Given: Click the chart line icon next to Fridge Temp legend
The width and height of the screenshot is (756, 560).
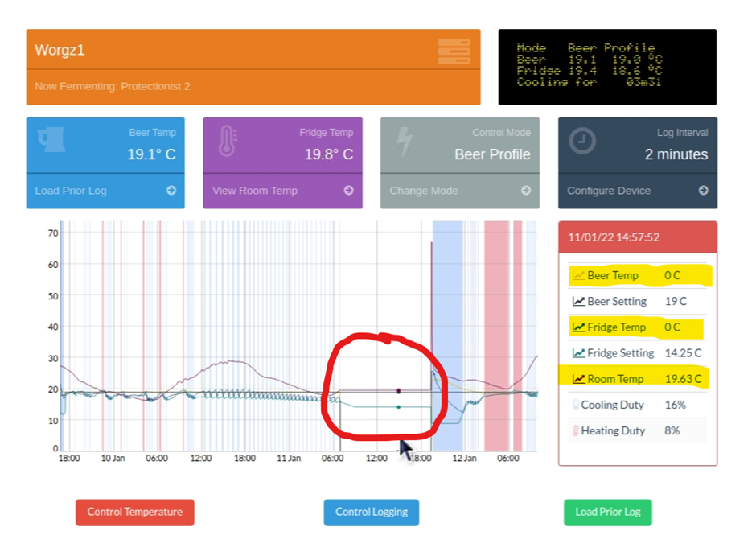Looking at the screenshot, I should tap(578, 327).
